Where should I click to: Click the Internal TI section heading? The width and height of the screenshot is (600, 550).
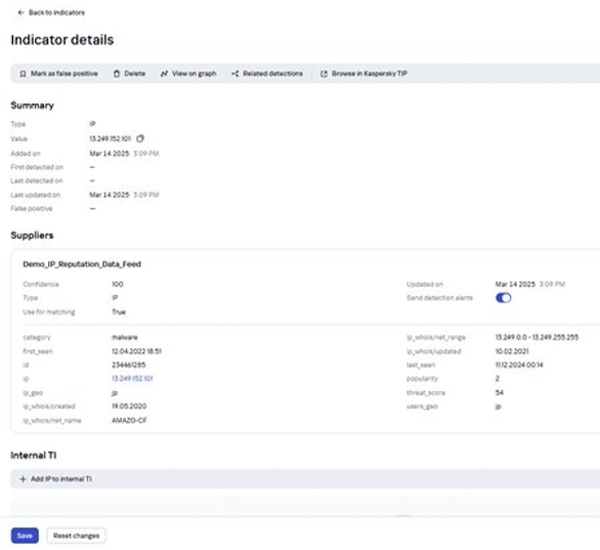(33, 455)
